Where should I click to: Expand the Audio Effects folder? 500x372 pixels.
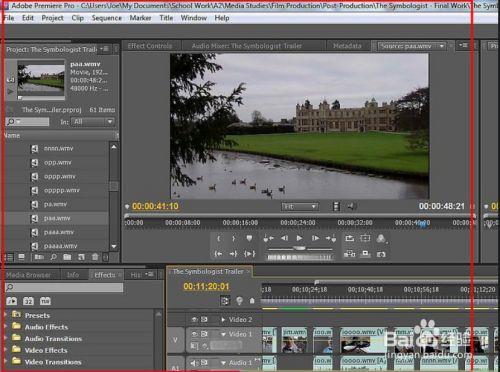[5, 327]
